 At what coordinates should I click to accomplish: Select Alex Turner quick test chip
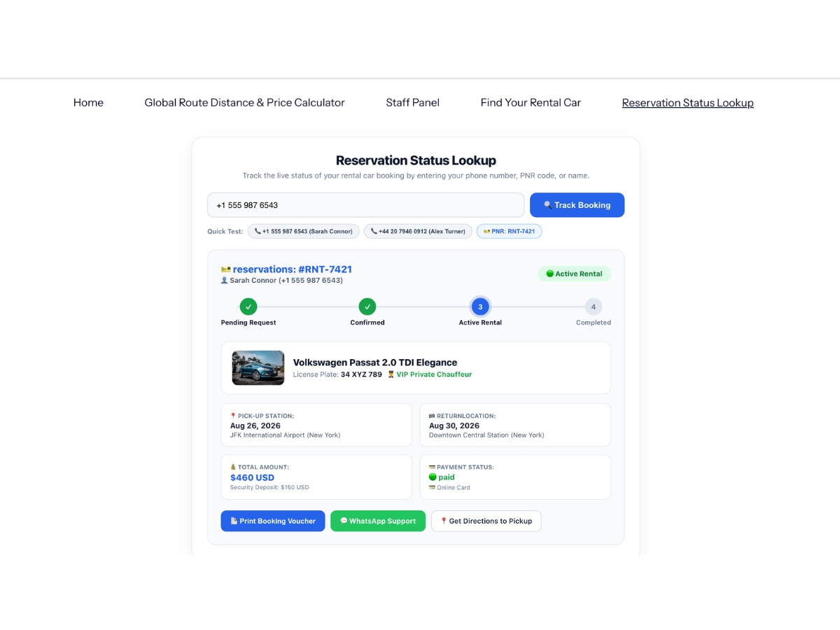click(418, 231)
